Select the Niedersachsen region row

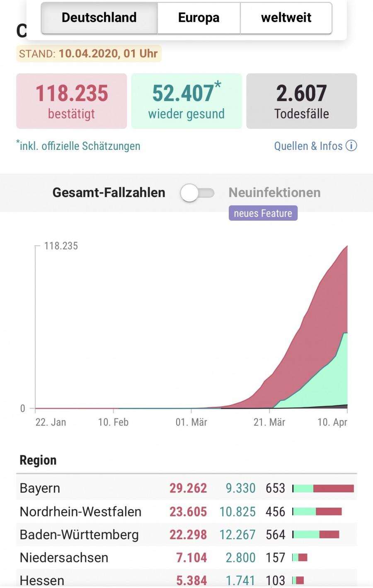coord(186,558)
